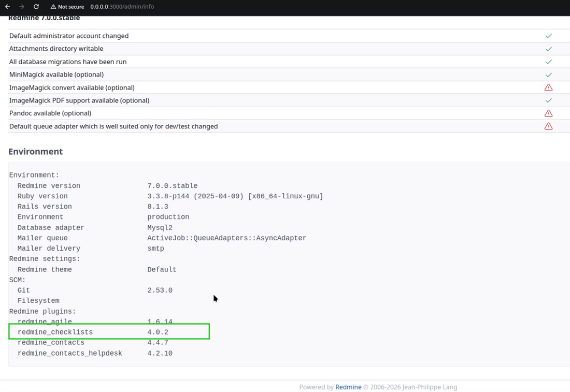Click the 'SCM:' section label
The image size is (570, 392).
coord(18,280)
